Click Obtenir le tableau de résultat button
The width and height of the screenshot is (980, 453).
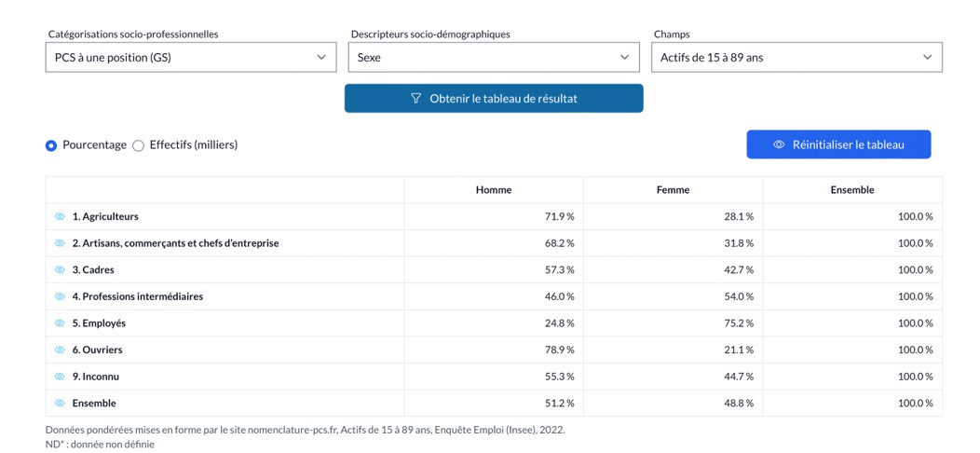[494, 98]
